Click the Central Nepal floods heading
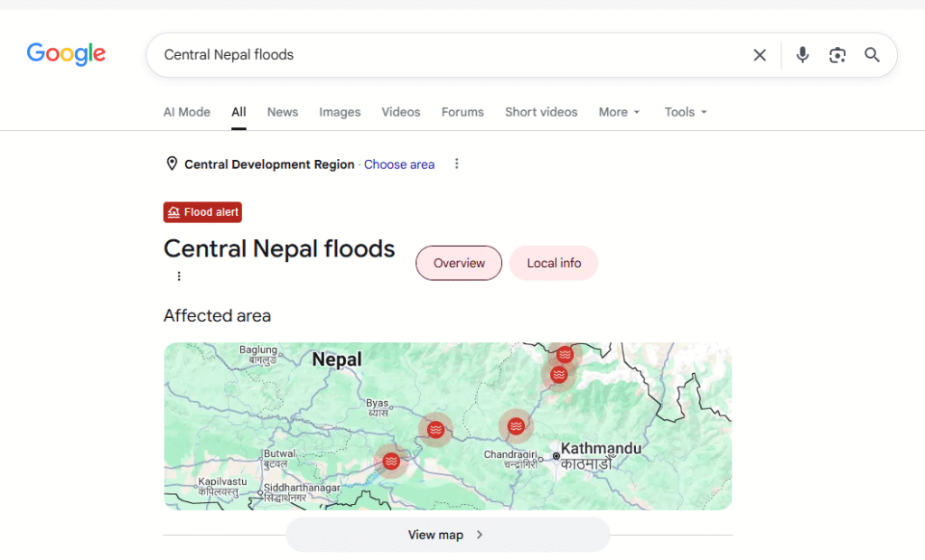 [x=279, y=249]
